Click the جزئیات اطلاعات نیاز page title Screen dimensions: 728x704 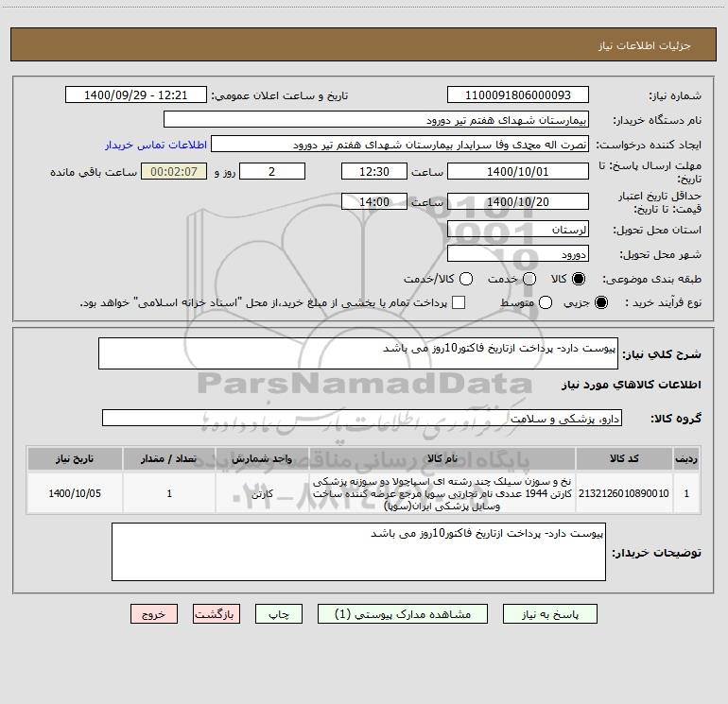click(645, 45)
